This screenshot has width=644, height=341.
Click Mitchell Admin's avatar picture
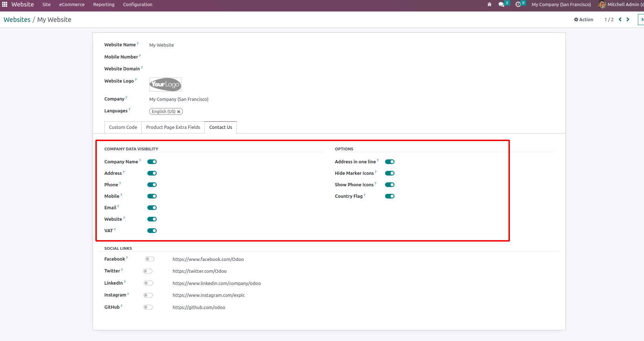[x=602, y=4]
